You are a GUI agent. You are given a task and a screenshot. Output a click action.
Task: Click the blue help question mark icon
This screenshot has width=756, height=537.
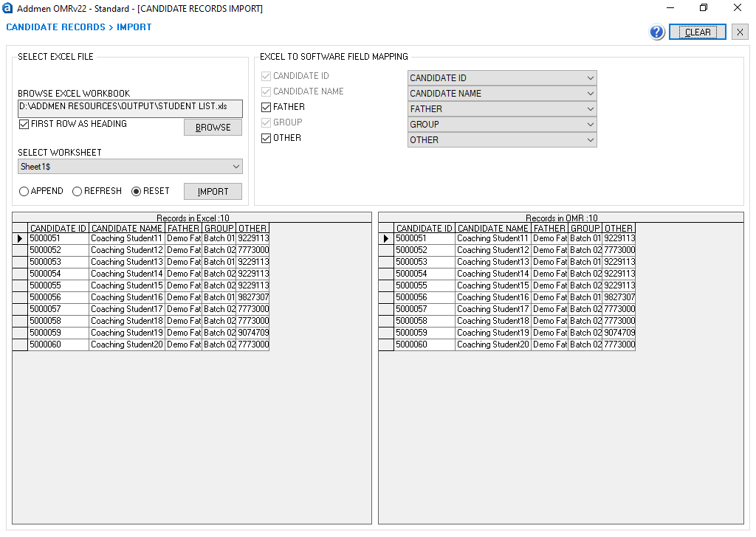(657, 32)
